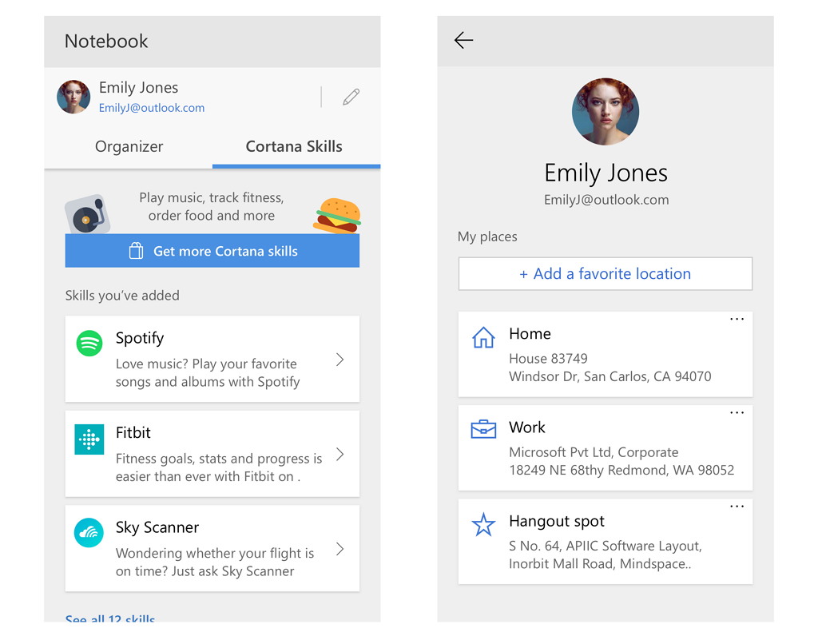Open Fitbit skill via its chevron
Image resolution: width=818 pixels, height=644 pixels.
click(x=340, y=454)
